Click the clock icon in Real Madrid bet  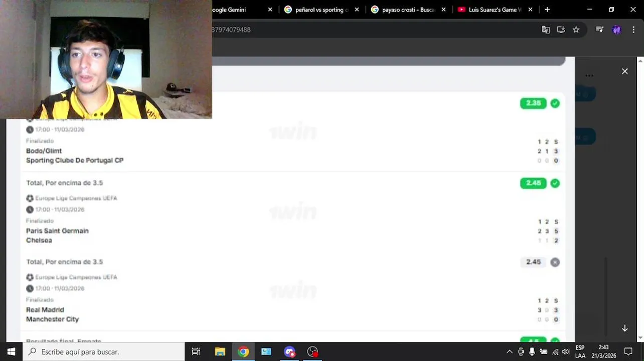pyautogui.click(x=30, y=288)
